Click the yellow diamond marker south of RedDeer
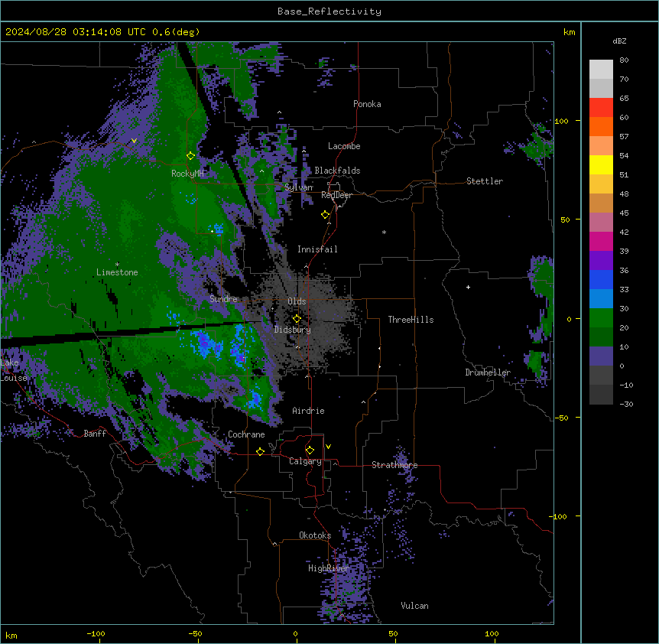The width and height of the screenshot is (659, 644). point(325,215)
